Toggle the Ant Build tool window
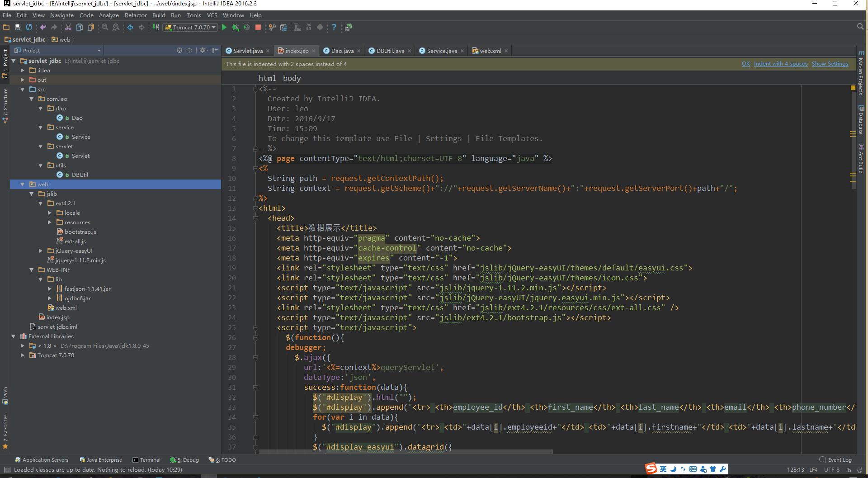868x478 pixels. [861, 158]
